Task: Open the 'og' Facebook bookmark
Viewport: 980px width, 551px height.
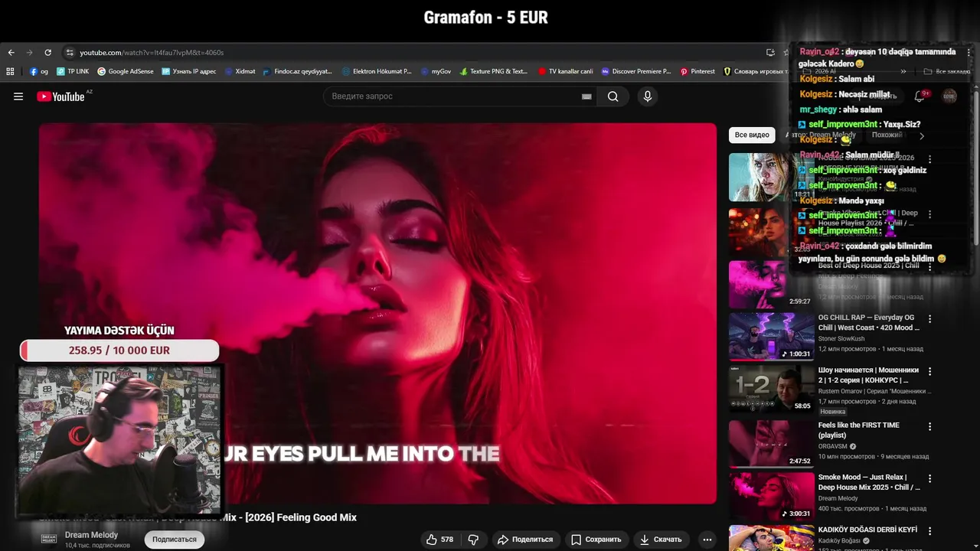Action: (39, 71)
